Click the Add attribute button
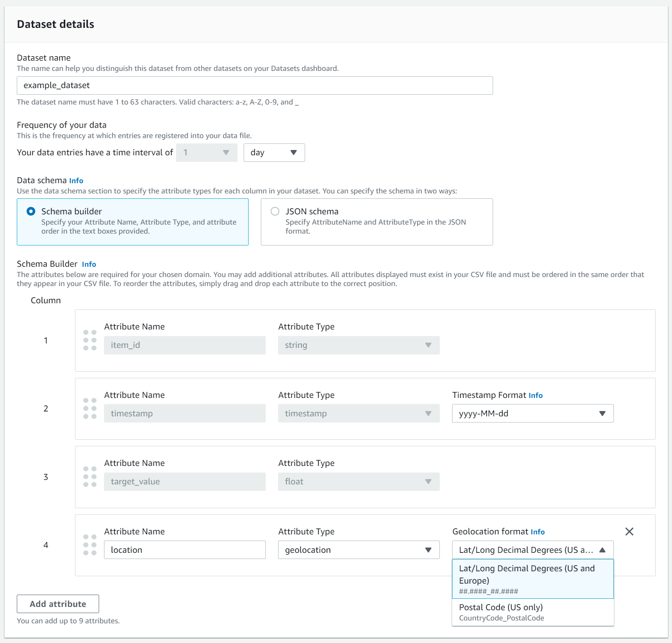Image resolution: width=672 pixels, height=643 pixels. pos(57,604)
